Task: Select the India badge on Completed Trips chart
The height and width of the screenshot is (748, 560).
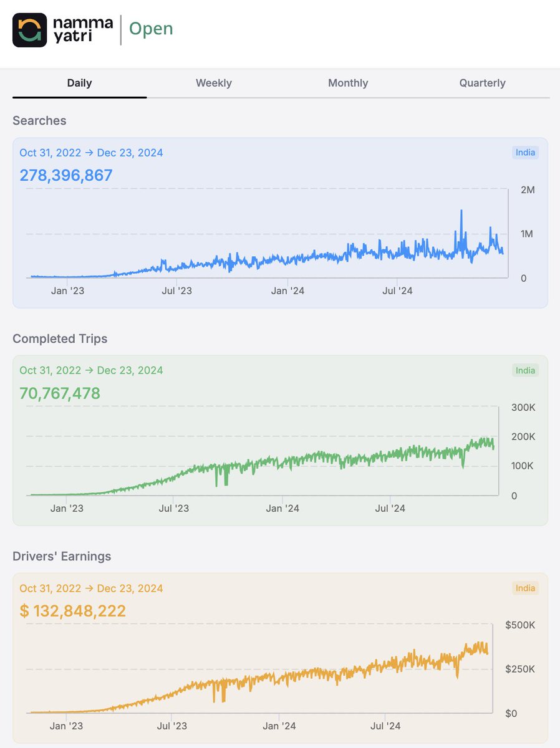Action: (525, 370)
